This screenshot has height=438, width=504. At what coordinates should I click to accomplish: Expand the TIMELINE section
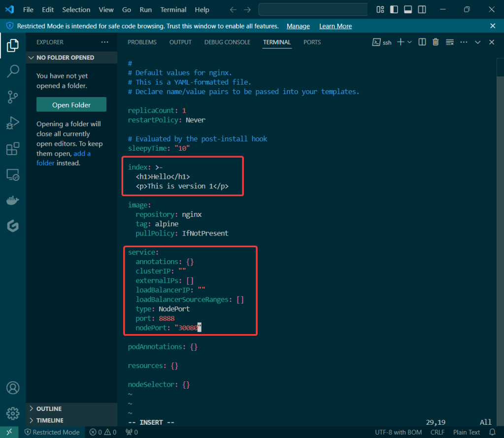point(49,420)
